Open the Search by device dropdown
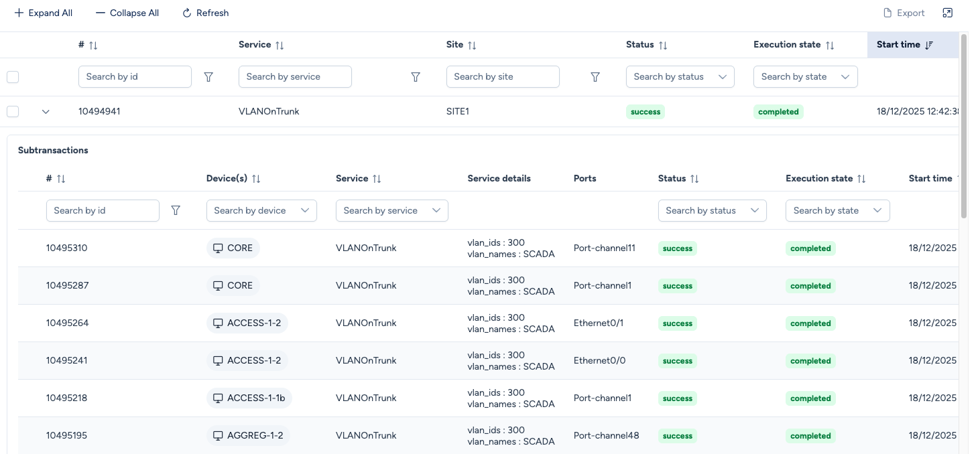980x454 pixels. coord(261,210)
